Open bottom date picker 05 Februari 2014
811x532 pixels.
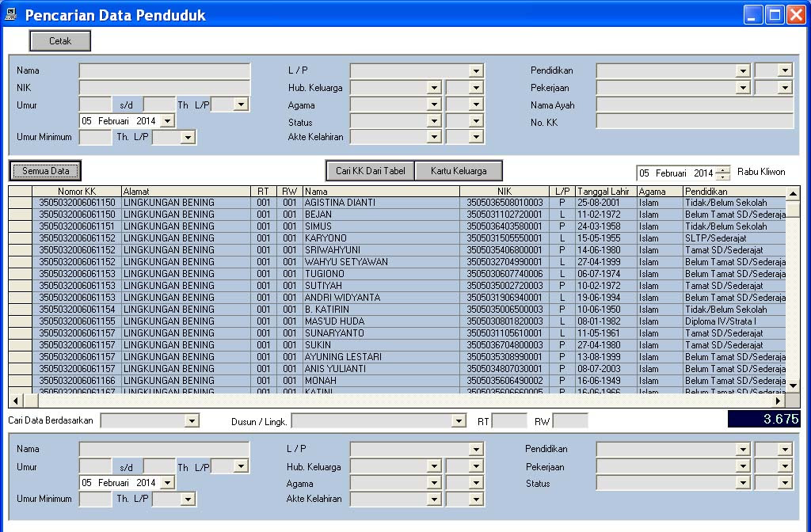(x=167, y=483)
